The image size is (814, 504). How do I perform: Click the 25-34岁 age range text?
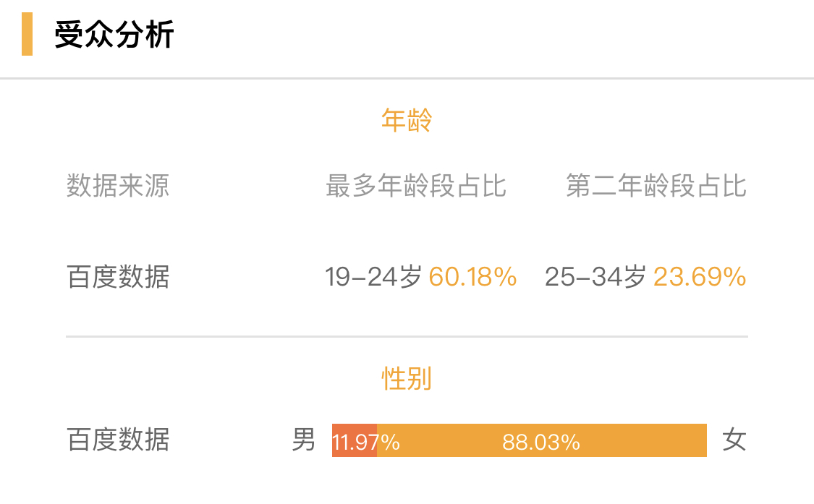595,277
